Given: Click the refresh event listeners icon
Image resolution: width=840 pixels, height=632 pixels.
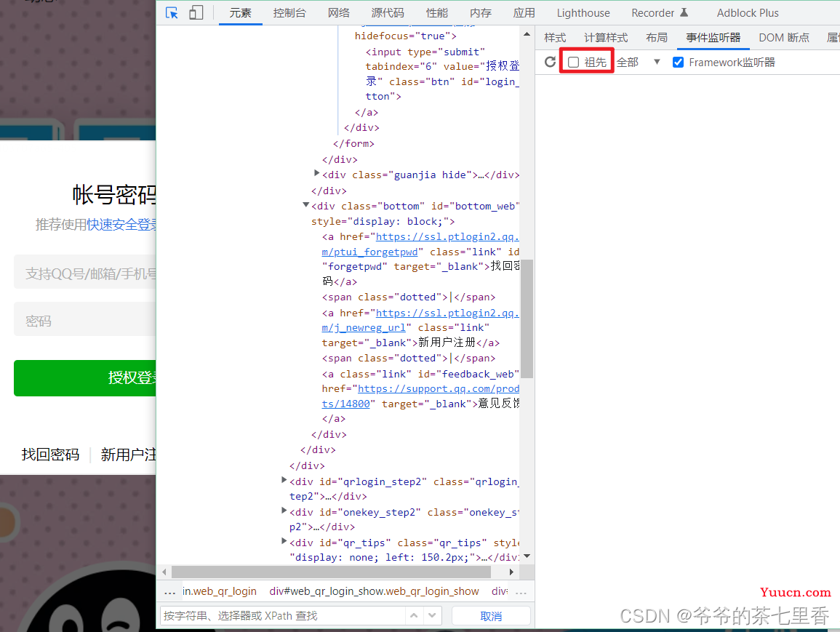Looking at the screenshot, I should click(x=550, y=62).
